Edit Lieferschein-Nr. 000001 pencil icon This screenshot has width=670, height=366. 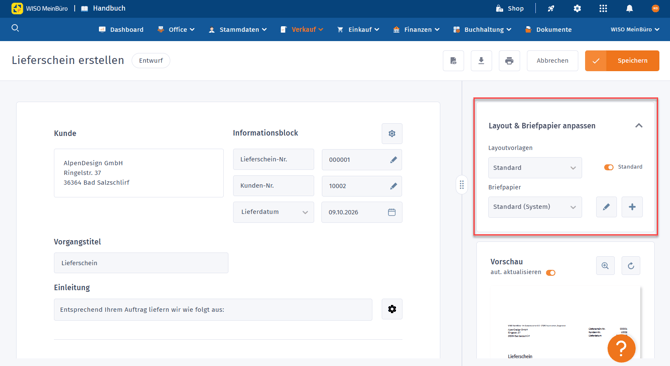coord(393,160)
